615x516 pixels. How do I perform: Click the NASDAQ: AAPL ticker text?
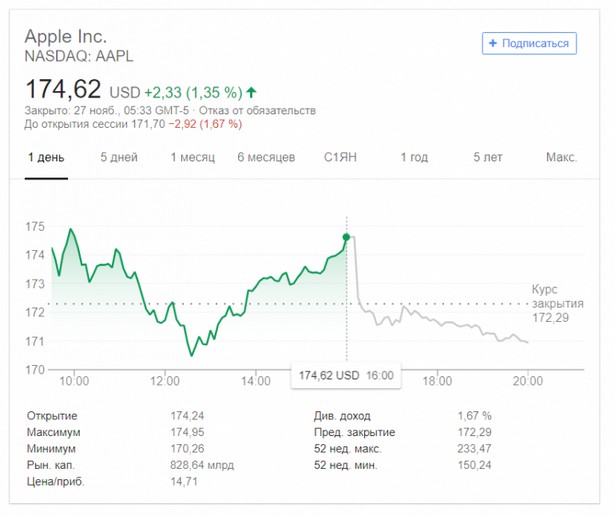coord(78,56)
